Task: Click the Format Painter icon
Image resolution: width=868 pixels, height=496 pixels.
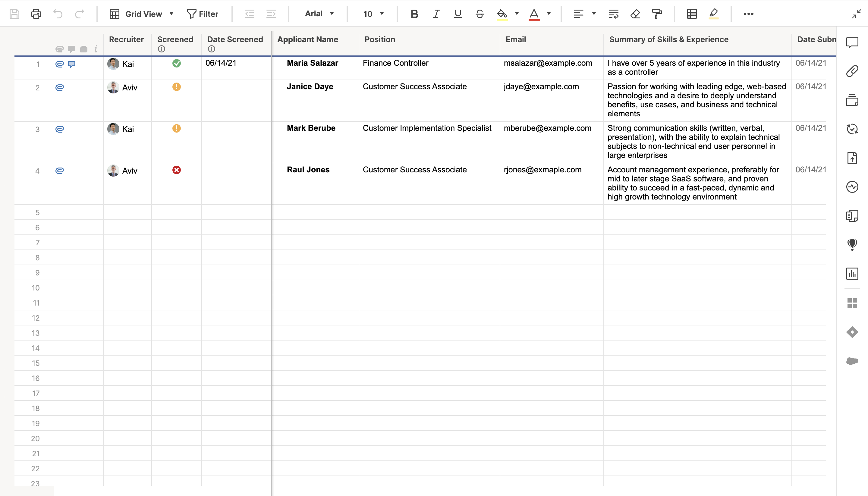Action: tap(657, 14)
